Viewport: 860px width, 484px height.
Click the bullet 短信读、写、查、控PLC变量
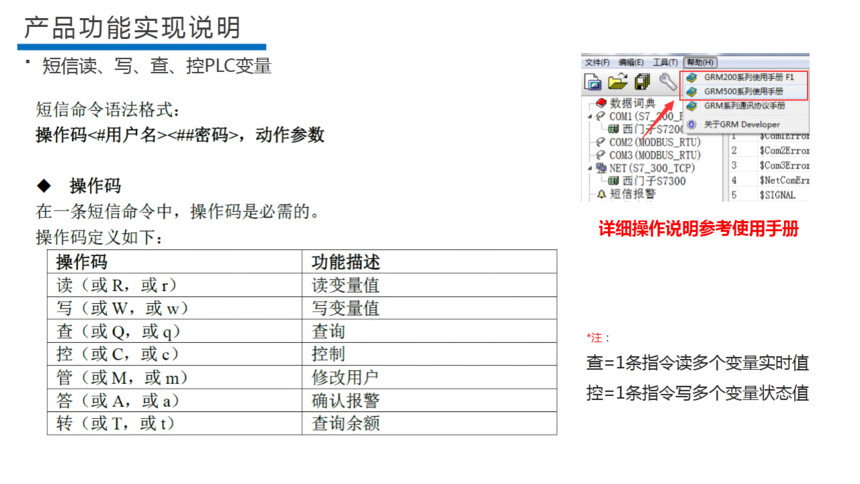[157, 66]
